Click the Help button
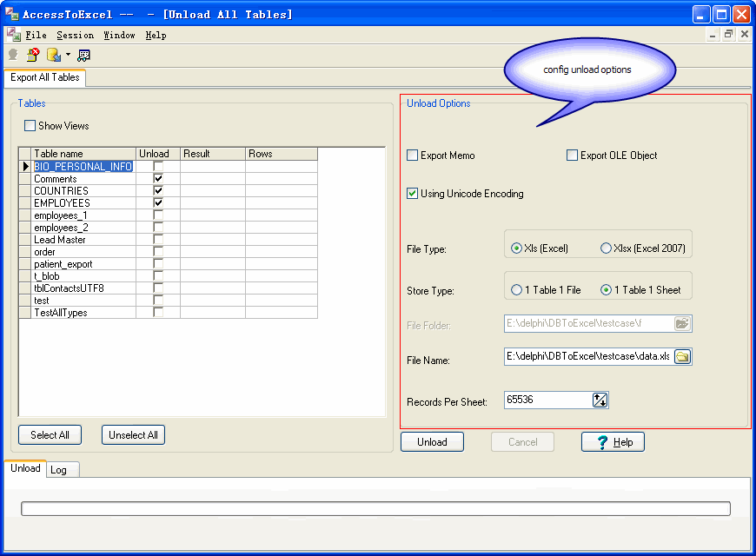 613,442
